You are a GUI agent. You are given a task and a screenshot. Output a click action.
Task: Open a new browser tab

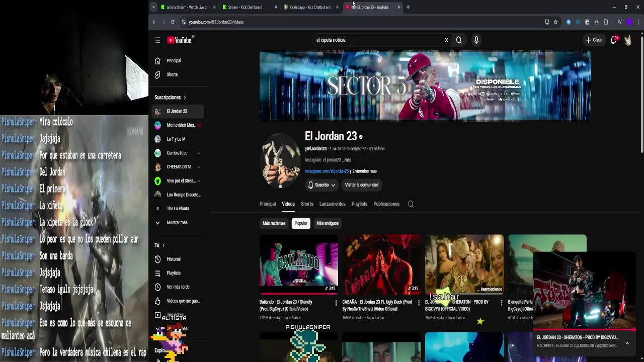pos(408,7)
